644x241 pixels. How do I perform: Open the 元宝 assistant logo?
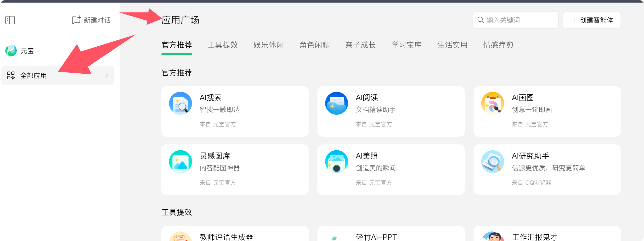(x=11, y=51)
